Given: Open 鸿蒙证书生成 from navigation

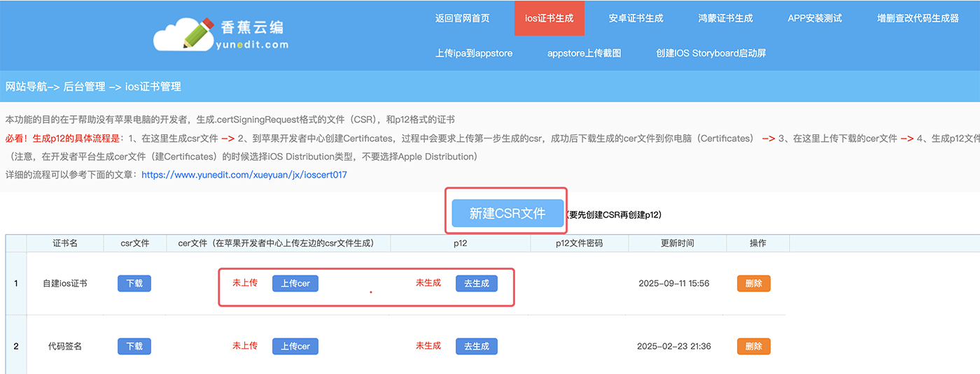Looking at the screenshot, I should click(x=725, y=18).
